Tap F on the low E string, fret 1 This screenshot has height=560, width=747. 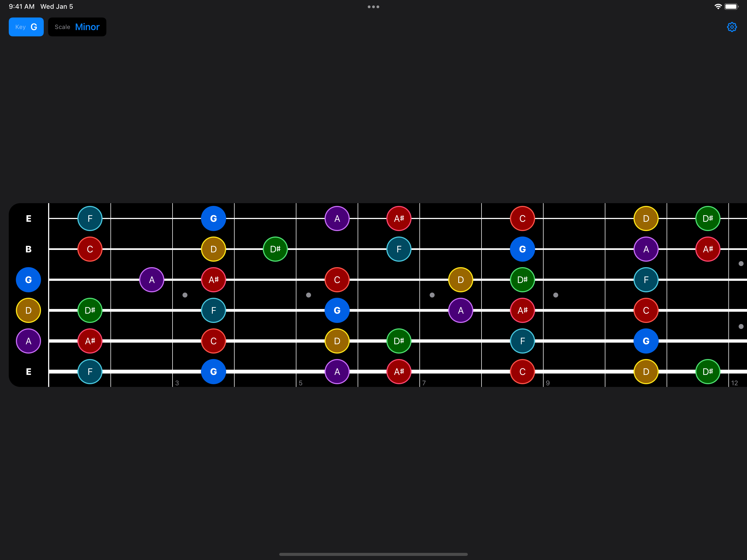[90, 372]
